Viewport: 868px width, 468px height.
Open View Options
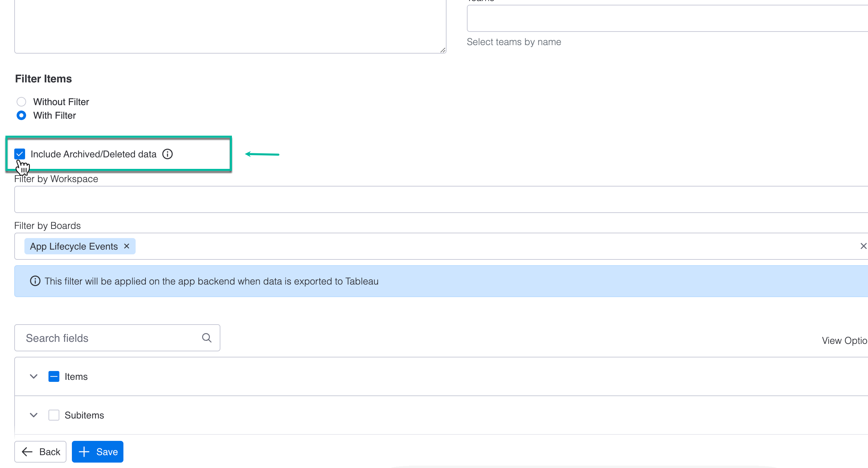tap(844, 340)
